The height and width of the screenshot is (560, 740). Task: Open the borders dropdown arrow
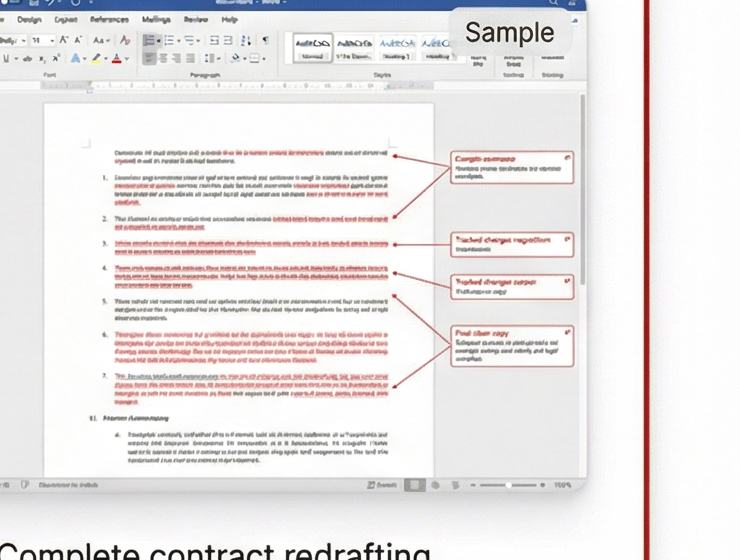(263, 59)
